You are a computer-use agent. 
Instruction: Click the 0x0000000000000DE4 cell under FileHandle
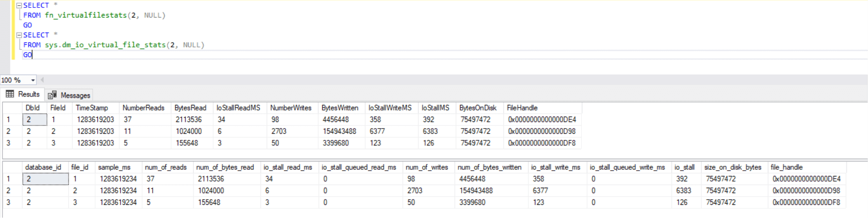542,120
